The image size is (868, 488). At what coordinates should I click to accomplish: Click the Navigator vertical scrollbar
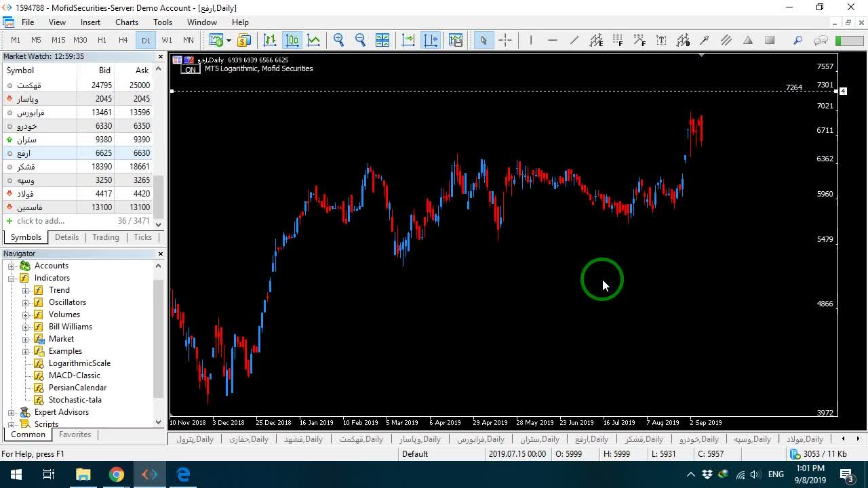click(x=159, y=339)
